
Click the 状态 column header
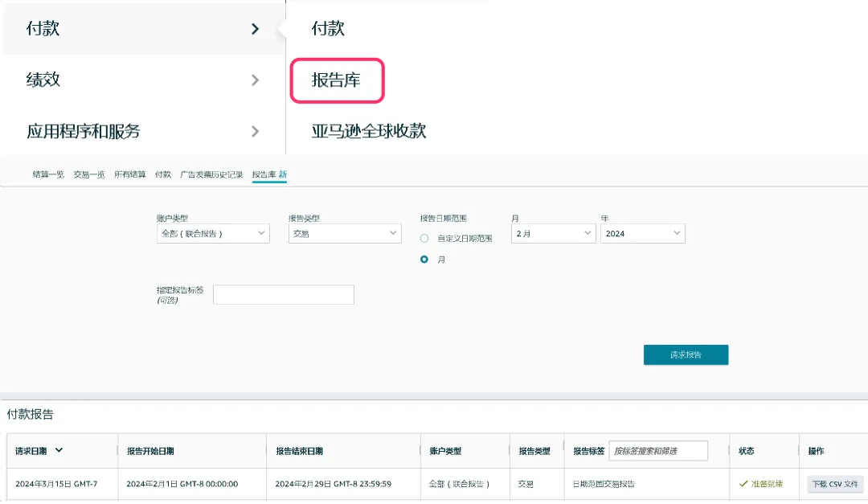[x=746, y=451]
